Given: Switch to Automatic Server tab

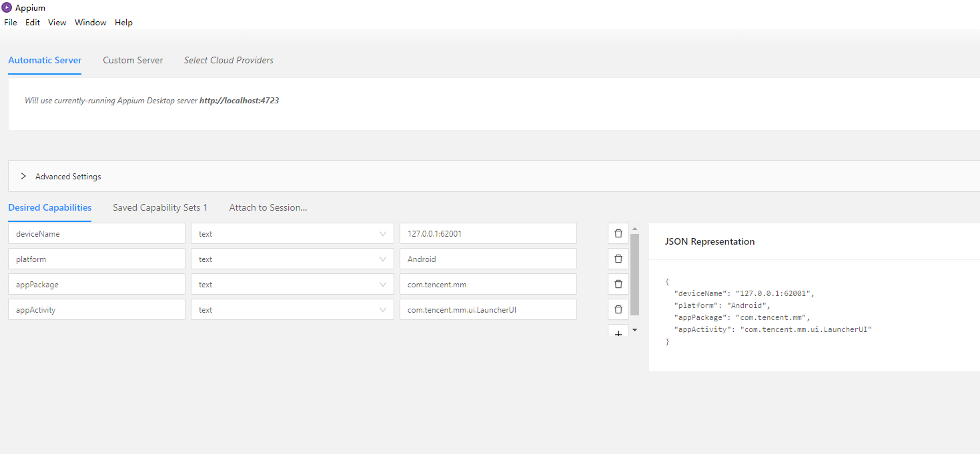Looking at the screenshot, I should click(45, 60).
